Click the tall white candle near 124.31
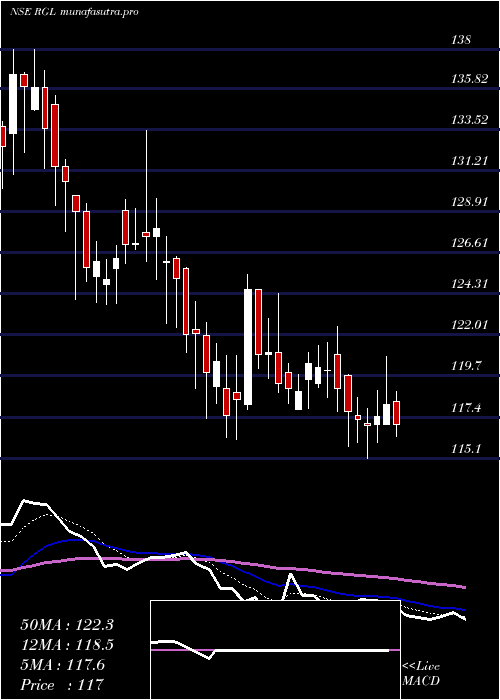Screen dimensions: 500x700 (x=248, y=347)
